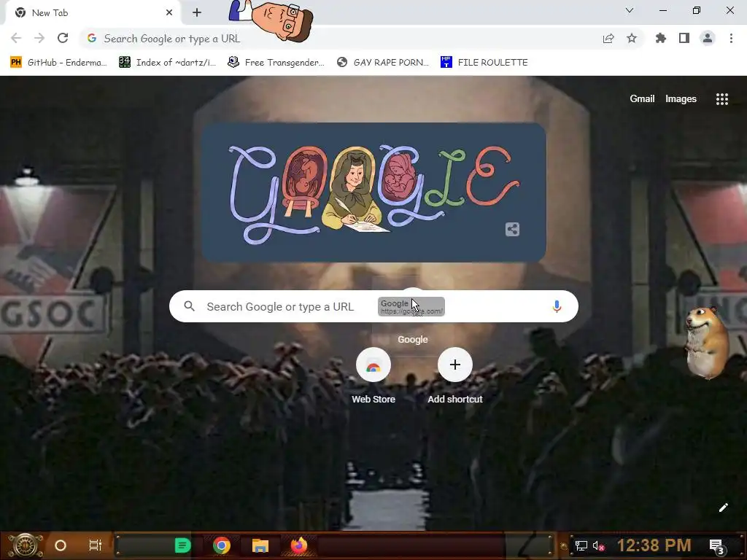Open the Extensions puzzle icon
This screenshot has width=747, height=560.
[661, 39]
